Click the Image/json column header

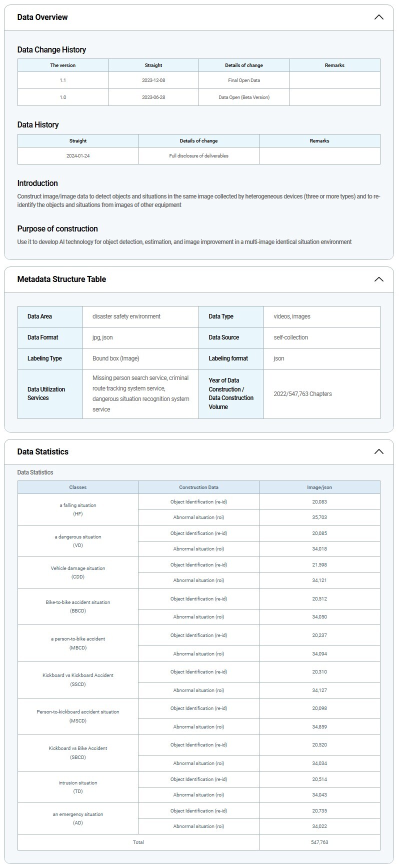pyautogui.click(x=319, y=487)
